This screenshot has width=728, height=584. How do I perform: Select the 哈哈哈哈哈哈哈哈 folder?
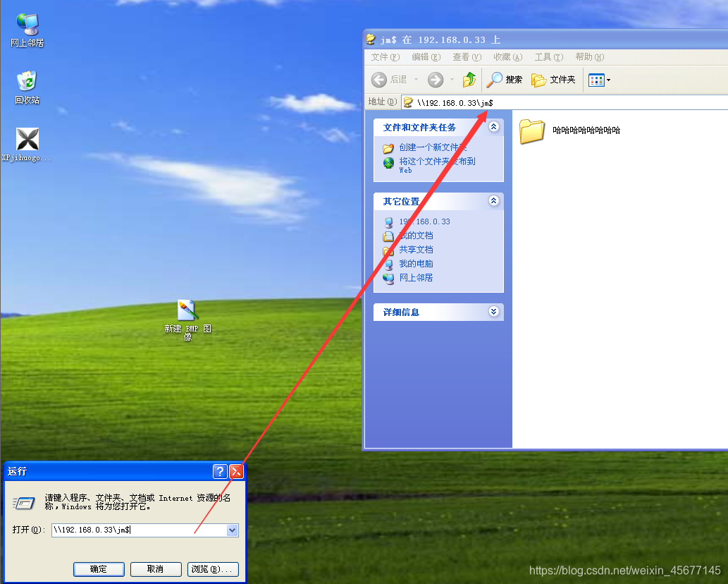pos(569,130)
